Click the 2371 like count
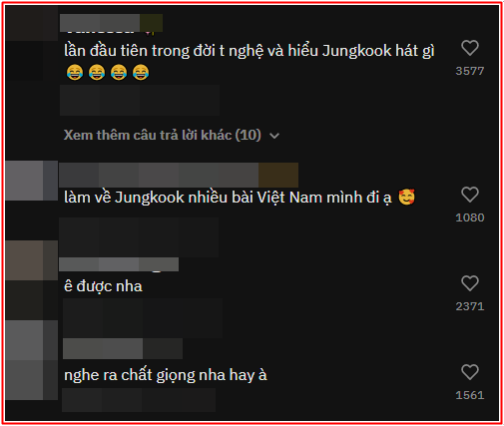The width and height of the screenshot is (504, 426). click(x=470, y=306)
